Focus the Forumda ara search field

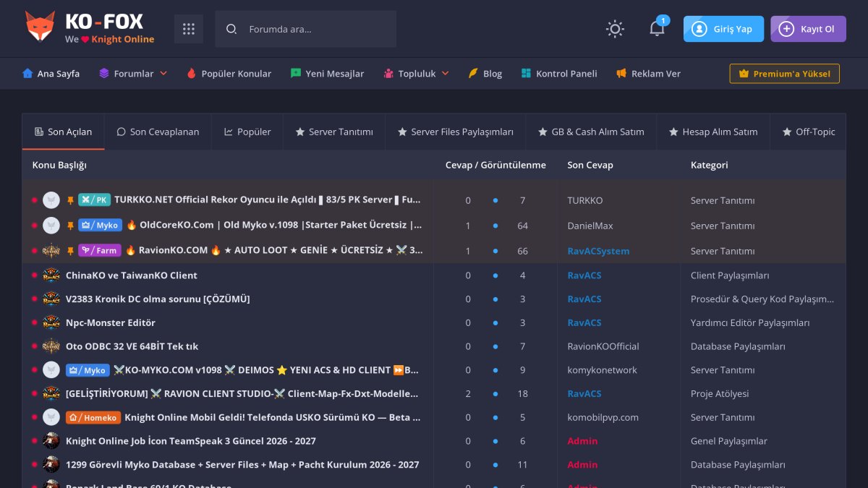pyautogui.click(x=318, y=29)
